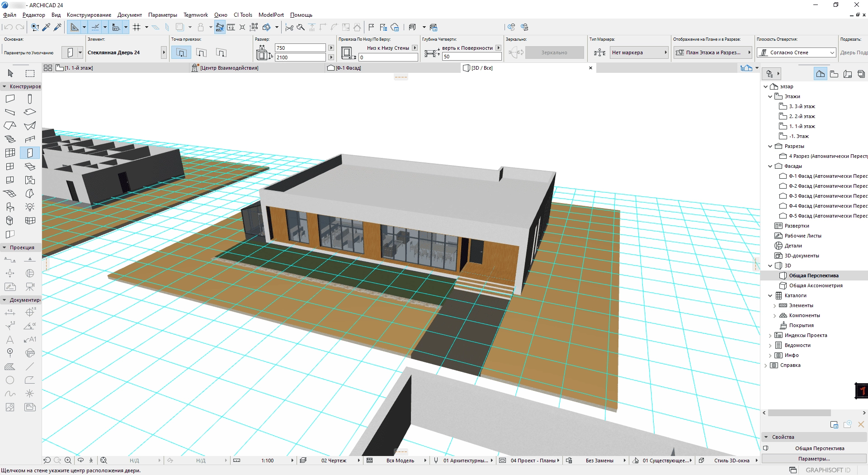The image size is (868, 475).
Task: Open the Низ к Низу Стены anchor flyout
Action: [415, 47]
